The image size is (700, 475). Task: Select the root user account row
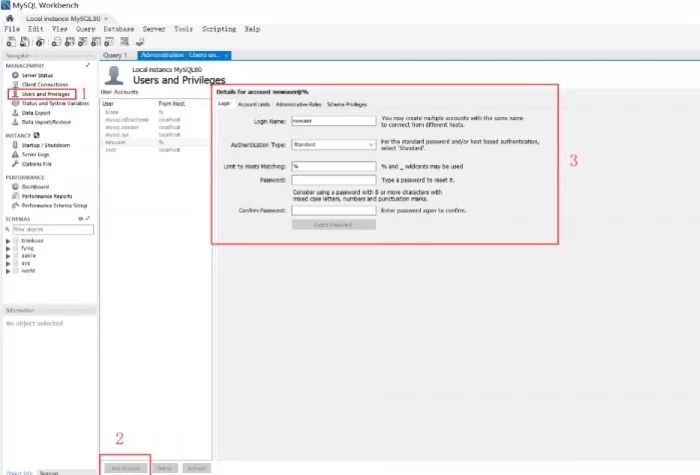point(154,150)
